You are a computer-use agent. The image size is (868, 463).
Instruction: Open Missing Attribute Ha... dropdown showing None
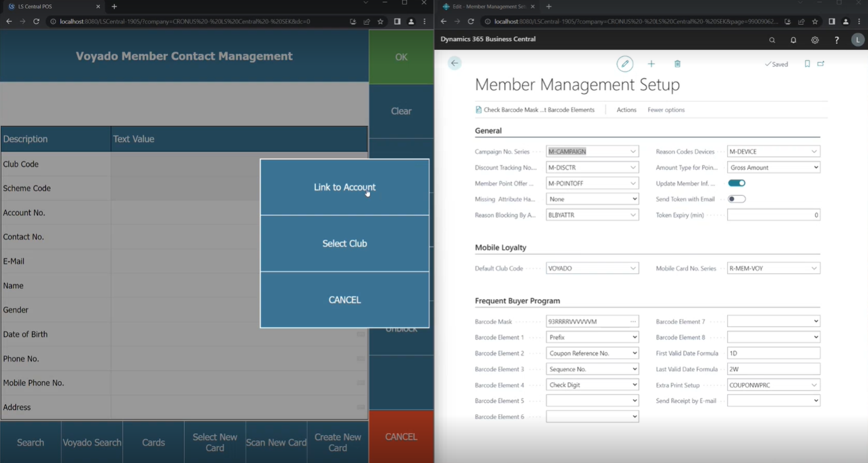592,199
